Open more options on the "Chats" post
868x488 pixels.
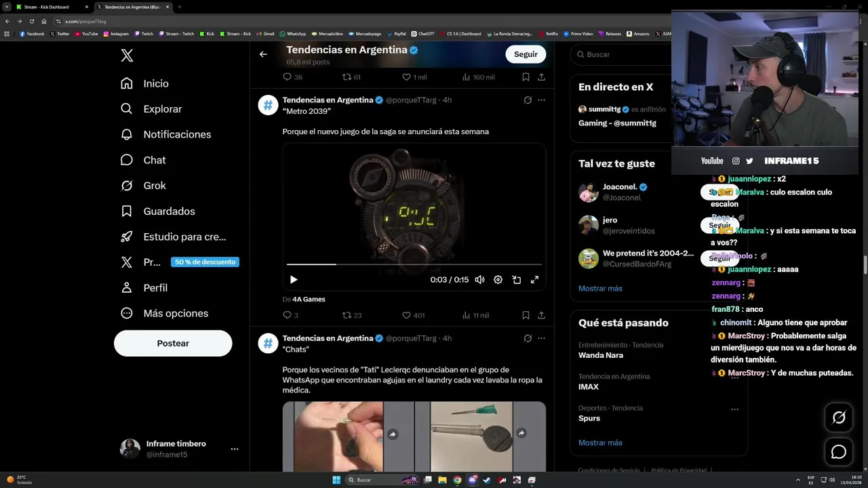[541, 338]
